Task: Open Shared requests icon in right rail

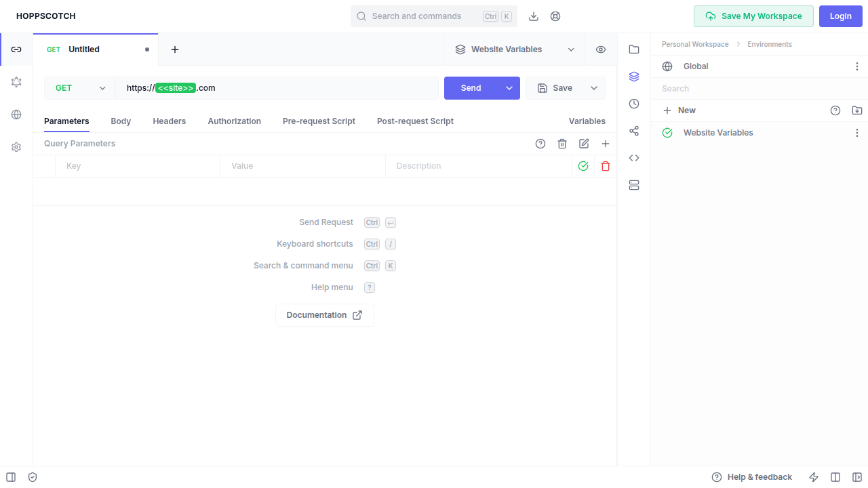Action: (x=634, y=131)
